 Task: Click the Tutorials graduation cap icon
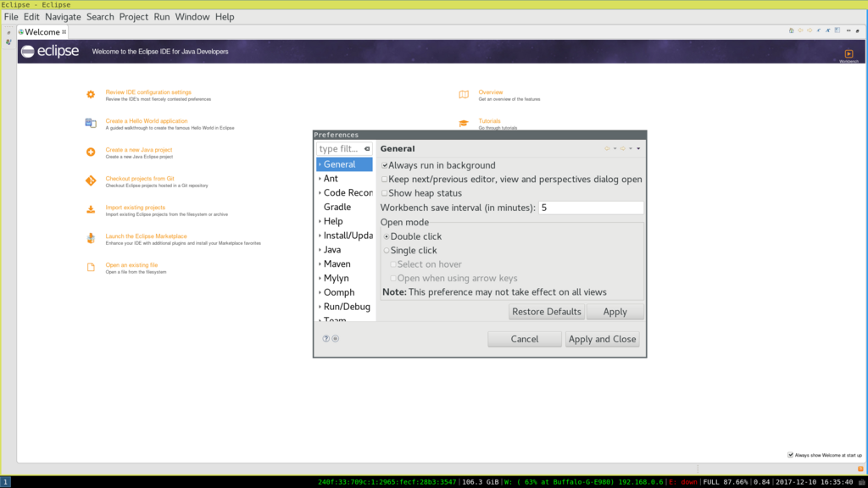(x=464, y=123)
